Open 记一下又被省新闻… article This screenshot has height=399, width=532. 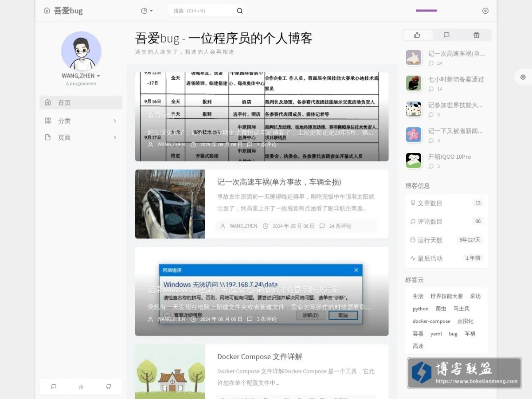[x=455, y=131]
